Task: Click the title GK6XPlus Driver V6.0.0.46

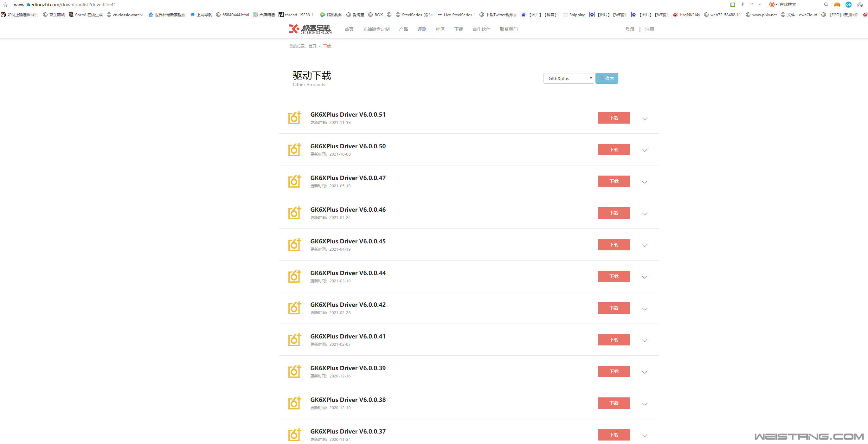Action: coord(348,209)
